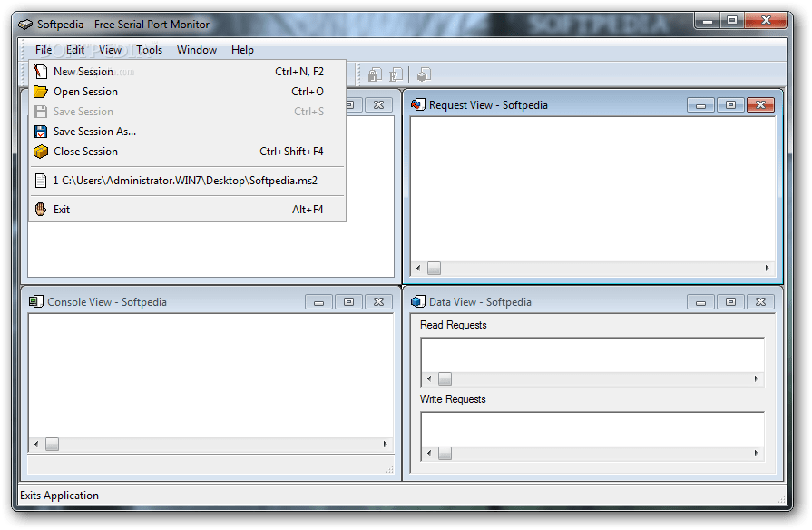Maximize the Console View window
812x530 pixels.
pyautogui.click(x=349, y=302)
